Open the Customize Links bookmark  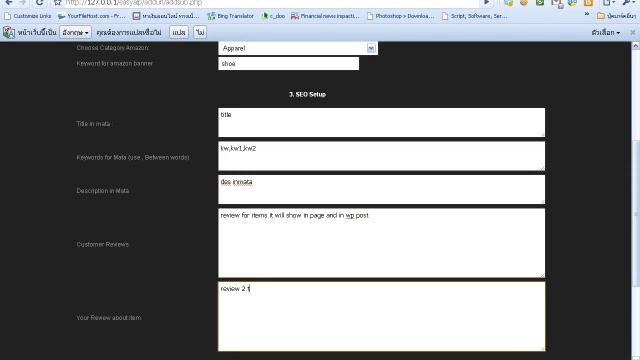pos(27,16)
